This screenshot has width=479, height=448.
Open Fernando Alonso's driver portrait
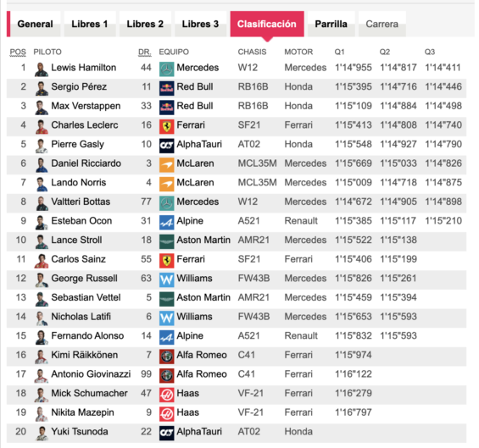[x=42, y=337]
